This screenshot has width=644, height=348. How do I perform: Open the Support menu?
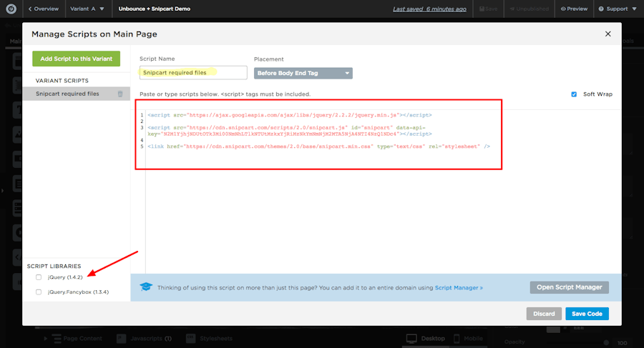(x=618, y=9)
